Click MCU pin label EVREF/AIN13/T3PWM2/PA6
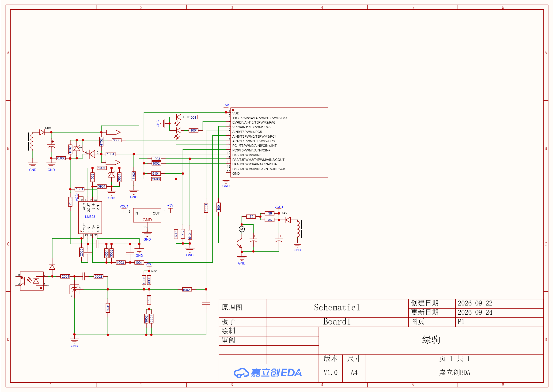554x392 pixels. pyautogui.click(x=254, y=122)
